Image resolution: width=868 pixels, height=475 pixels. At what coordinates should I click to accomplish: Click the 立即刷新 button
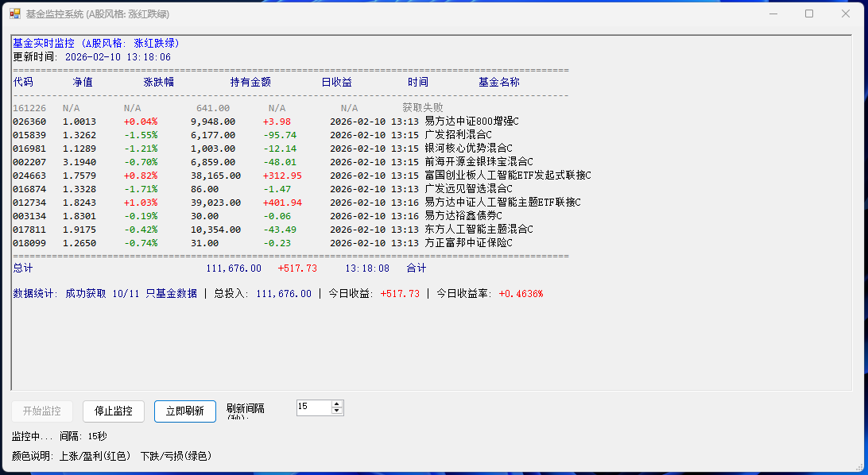[x=184, y=411]
